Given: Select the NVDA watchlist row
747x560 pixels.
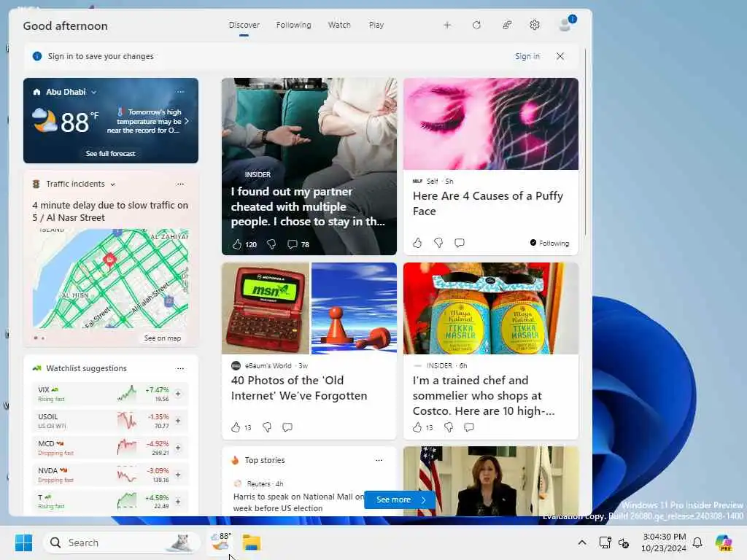Looking at the screenshot, I should [x=111, y=475].
